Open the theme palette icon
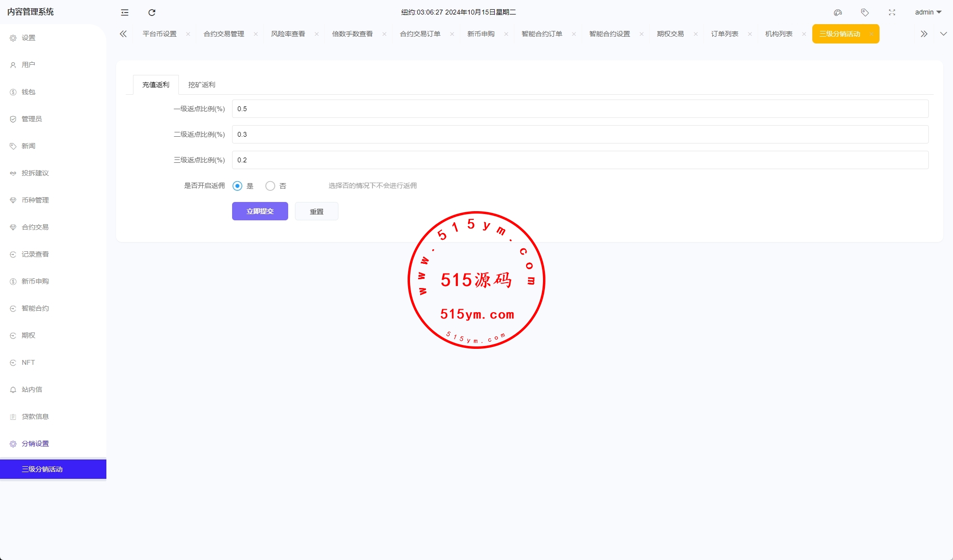 (x=838, y=13)
